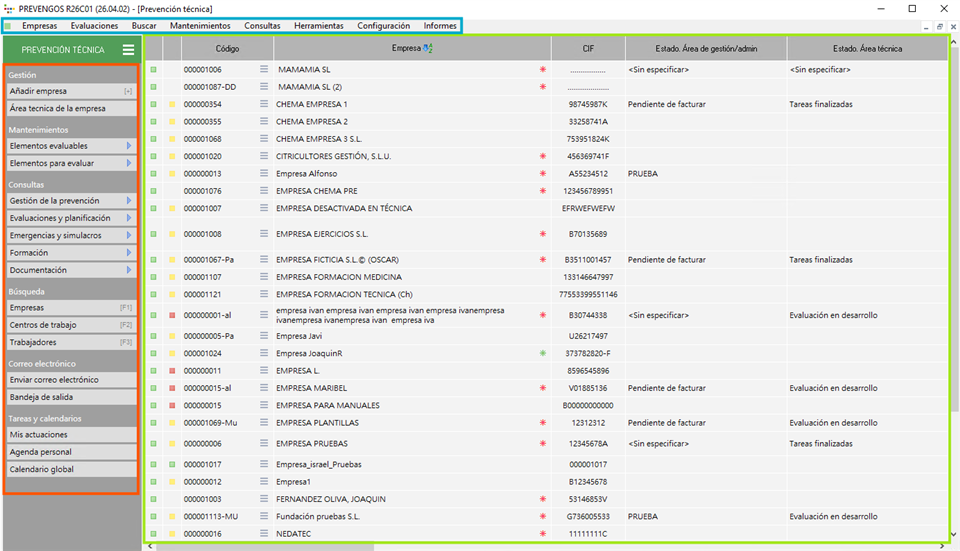960x551 pixels.
Task: Click the yellow status square for CHEMA EMPRESA 2
Action: click(x=171, y=122)
